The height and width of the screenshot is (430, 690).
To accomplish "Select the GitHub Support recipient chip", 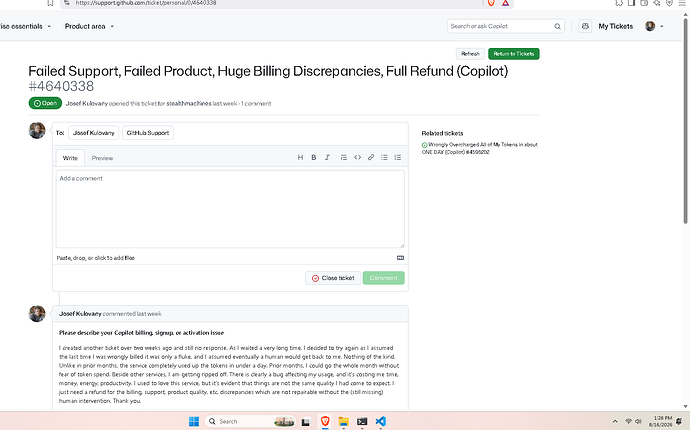I will pyautogui.click(x=147, y=132).
